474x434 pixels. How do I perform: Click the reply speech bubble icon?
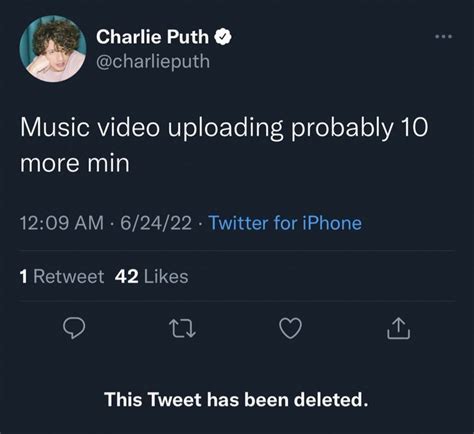(74, 328)
